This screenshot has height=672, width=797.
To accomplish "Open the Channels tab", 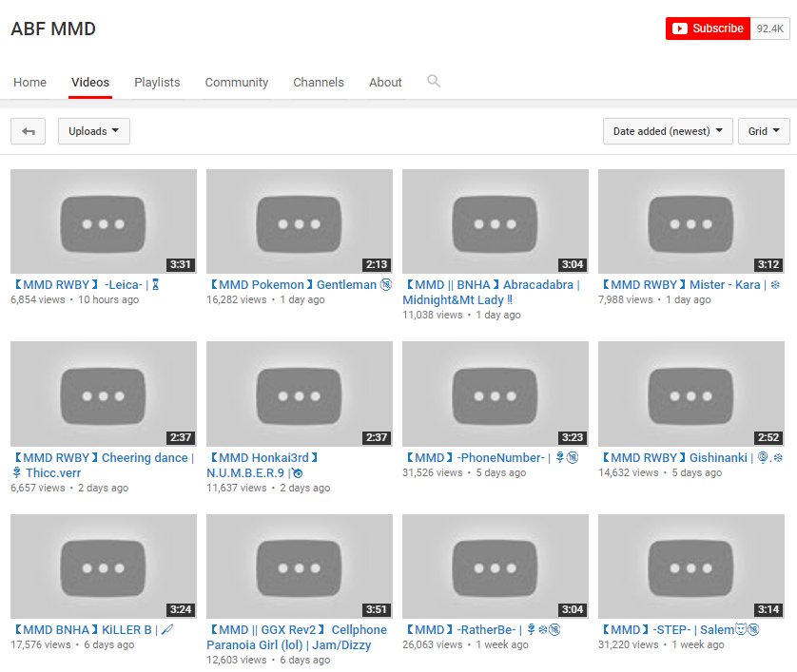I will click(x=319, y=83).
